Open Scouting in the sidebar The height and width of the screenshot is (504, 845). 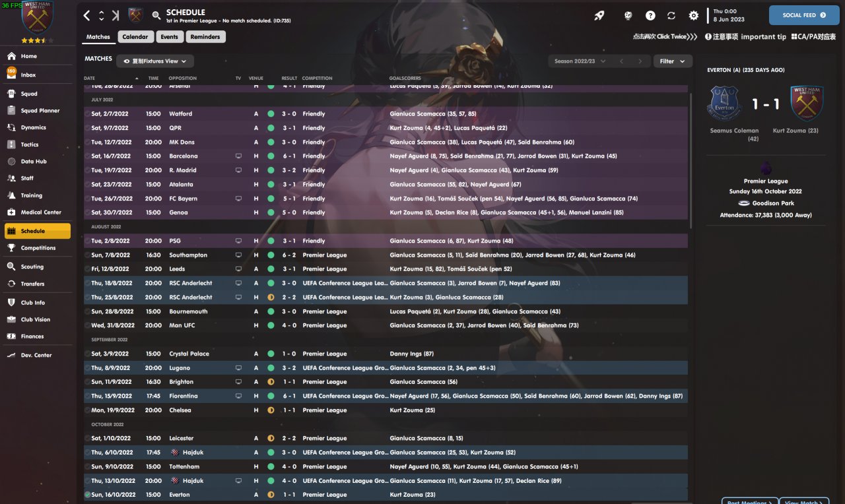pyautogui.click(x=36, y=267)
